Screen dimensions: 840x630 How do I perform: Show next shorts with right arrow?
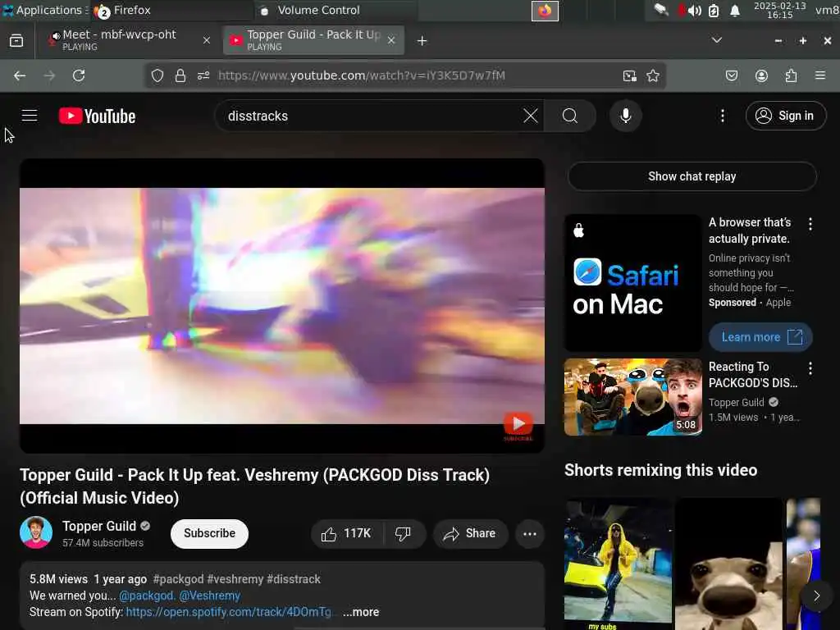click(x=816, y=596)
